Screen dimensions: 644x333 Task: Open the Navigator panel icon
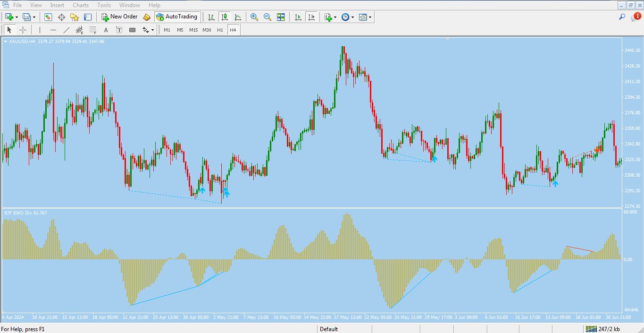pyautogui.click(x=74, y=17)
